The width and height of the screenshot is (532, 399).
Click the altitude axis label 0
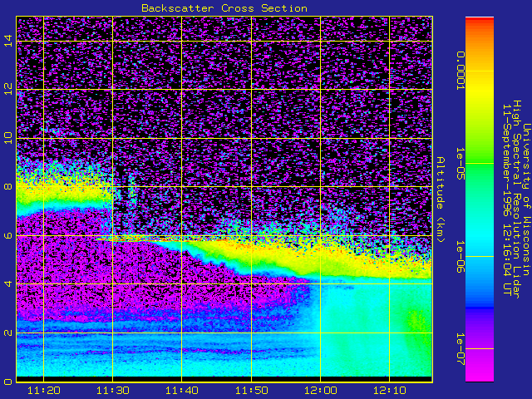click(x=8, y=382)
